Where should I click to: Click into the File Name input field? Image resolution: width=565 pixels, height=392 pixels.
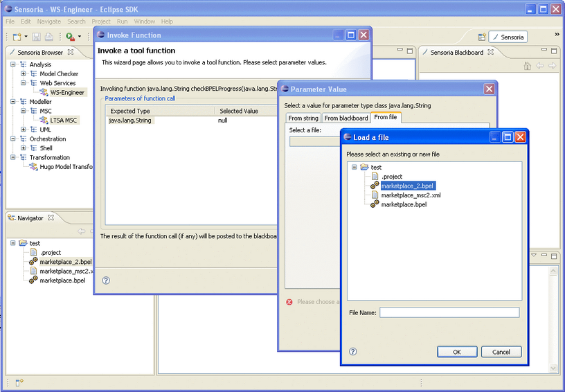(x=449, y=312)
